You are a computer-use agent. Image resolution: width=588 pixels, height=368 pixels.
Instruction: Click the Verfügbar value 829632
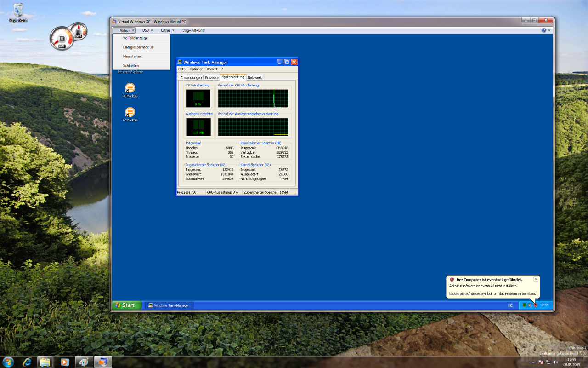point(282,152)
